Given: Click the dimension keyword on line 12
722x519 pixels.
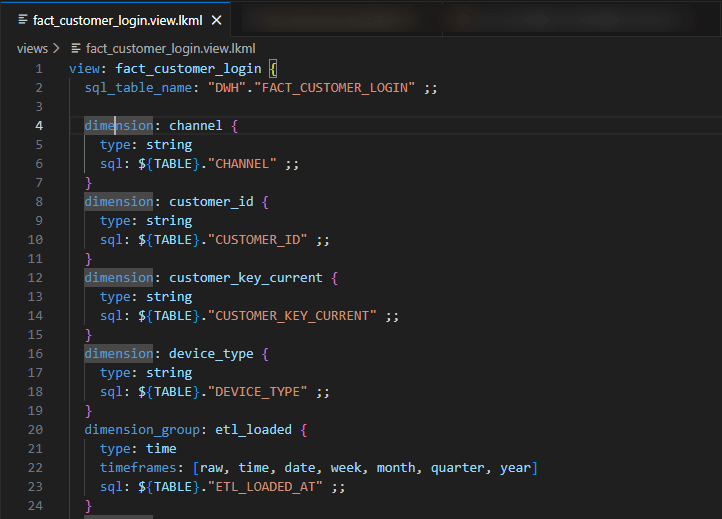Looking at the screenshot, I should (119, 278).
